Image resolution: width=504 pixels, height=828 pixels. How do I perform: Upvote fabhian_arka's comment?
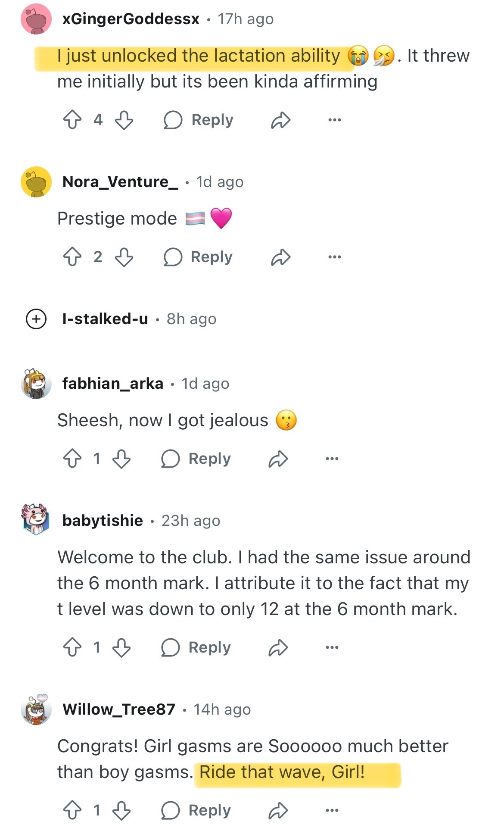[x=72, y=459]
